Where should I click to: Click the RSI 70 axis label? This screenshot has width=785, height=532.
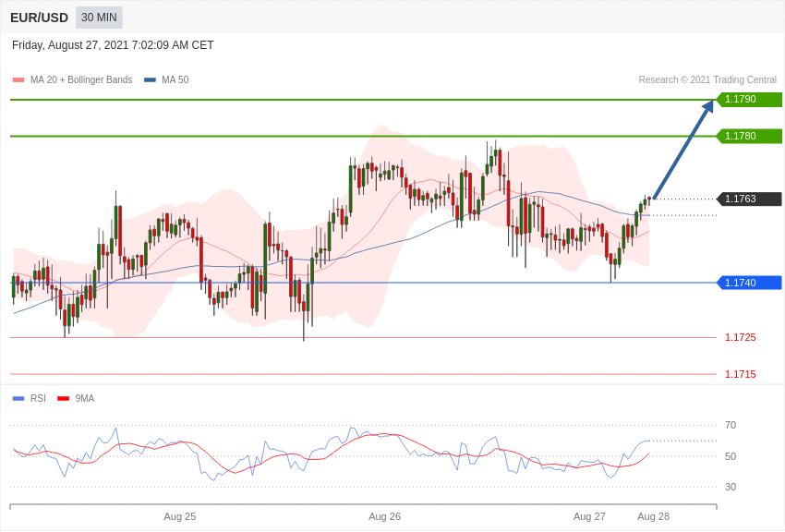pyautogui.click(x=731, y=425)
